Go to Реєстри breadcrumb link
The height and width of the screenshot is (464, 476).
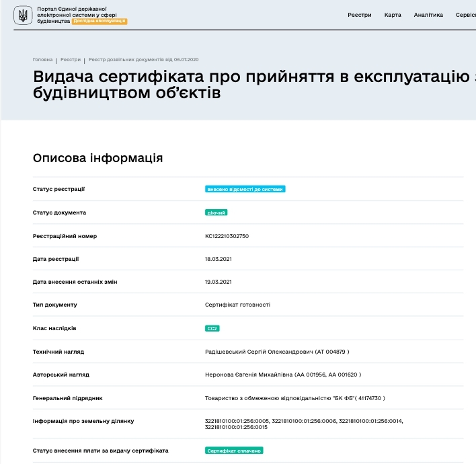(71, 60)
